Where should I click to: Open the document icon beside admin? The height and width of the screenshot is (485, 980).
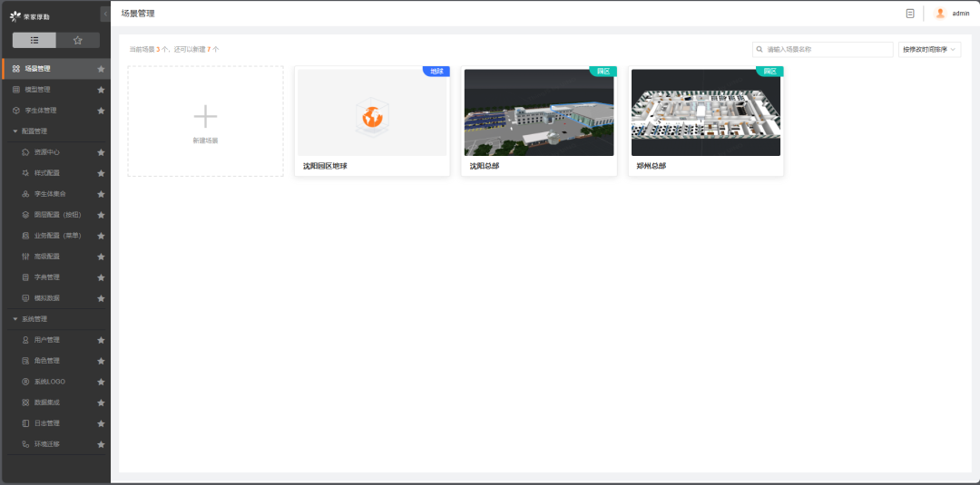910,13
